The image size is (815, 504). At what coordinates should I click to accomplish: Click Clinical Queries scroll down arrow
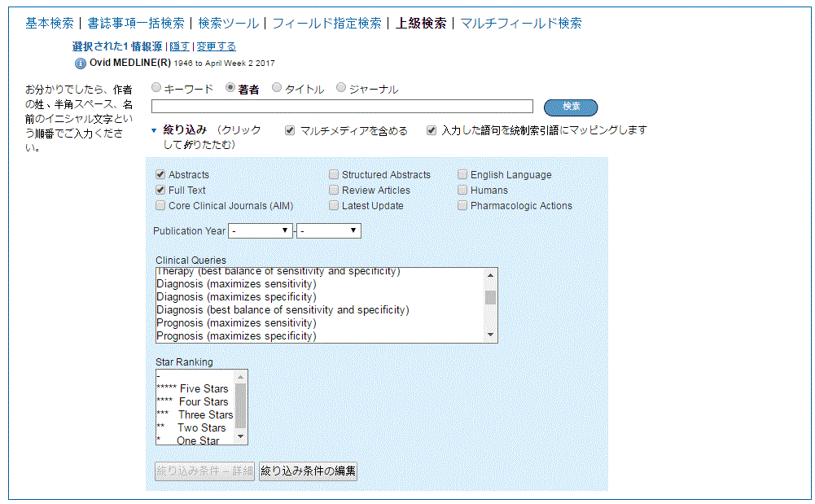tap(490, 335)
